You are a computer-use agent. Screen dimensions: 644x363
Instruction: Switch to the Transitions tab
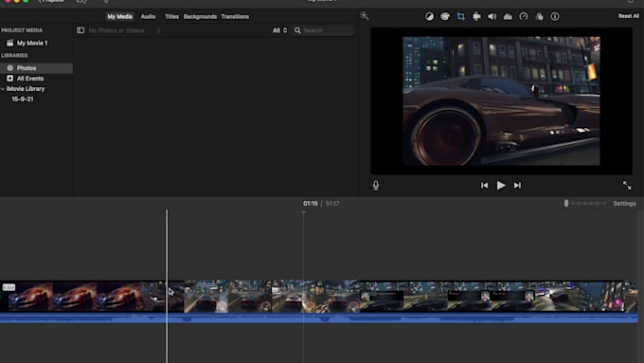(x=235, y=16)
